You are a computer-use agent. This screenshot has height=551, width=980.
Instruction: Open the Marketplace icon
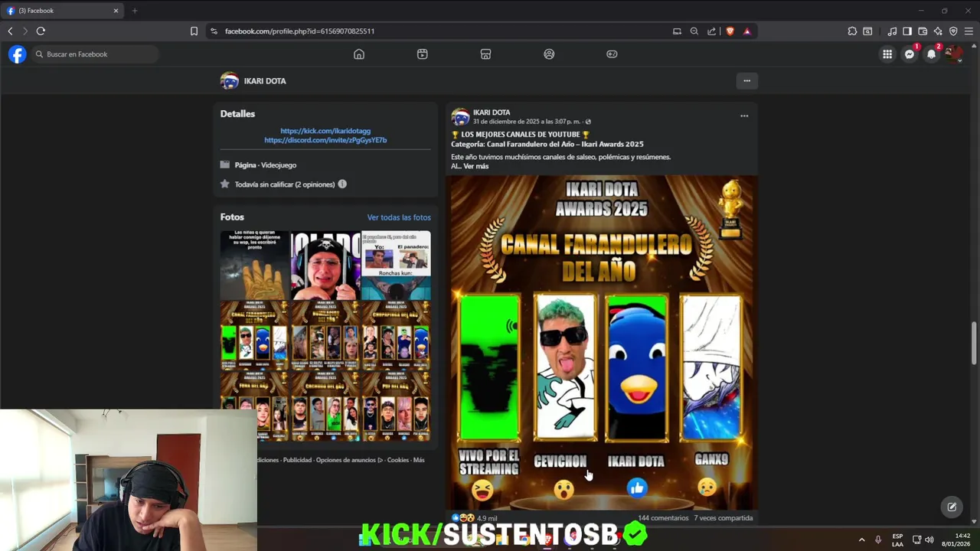(x=485, y=54)
